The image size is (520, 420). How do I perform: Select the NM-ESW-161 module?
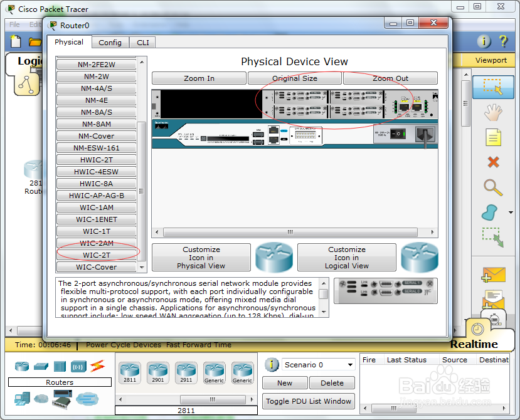click(96, 148)
